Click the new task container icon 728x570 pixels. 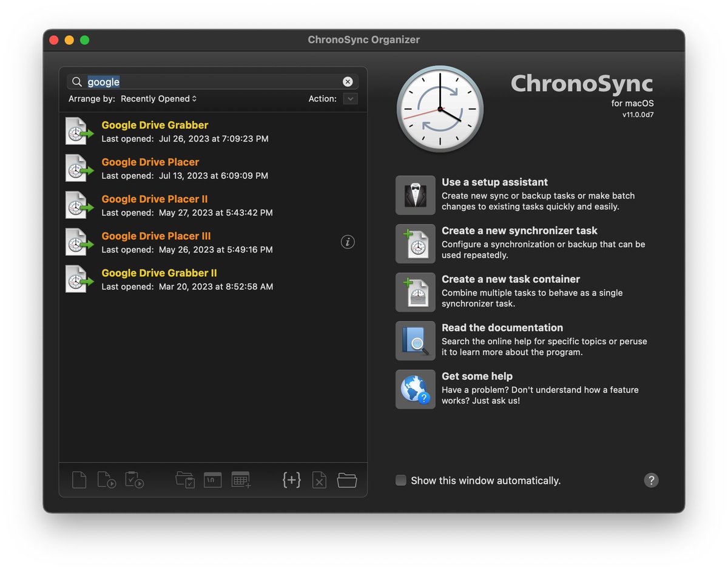tap(416, 293)
